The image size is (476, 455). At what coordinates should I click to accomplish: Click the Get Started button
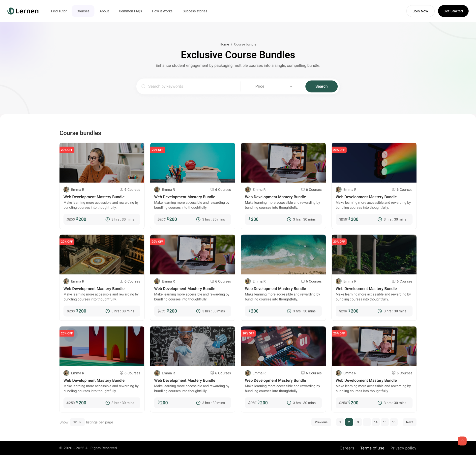tap(453, 11)
